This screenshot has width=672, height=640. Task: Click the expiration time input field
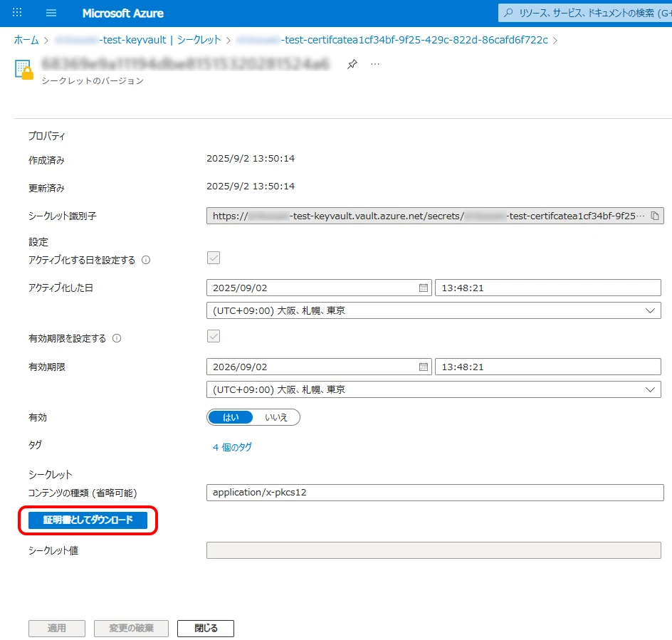coord(547,367)
